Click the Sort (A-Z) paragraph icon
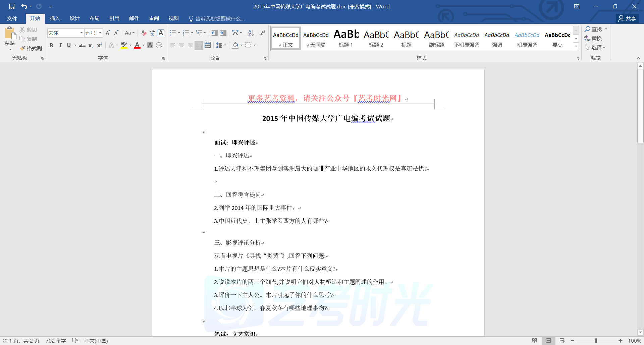 click(251, 33)
